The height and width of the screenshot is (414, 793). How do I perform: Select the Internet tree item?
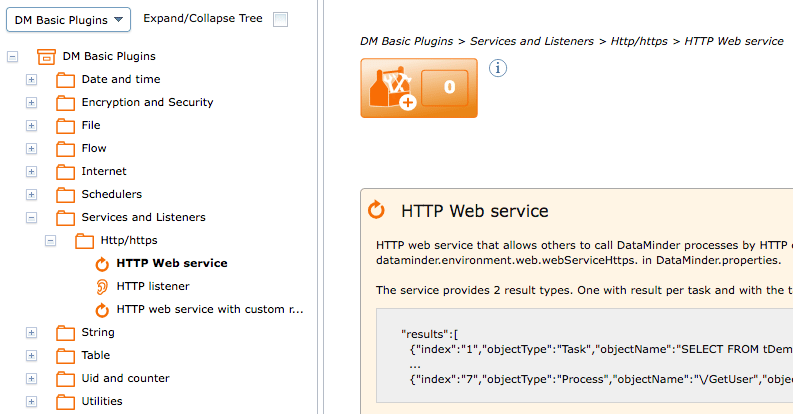[x=104, y=171]
